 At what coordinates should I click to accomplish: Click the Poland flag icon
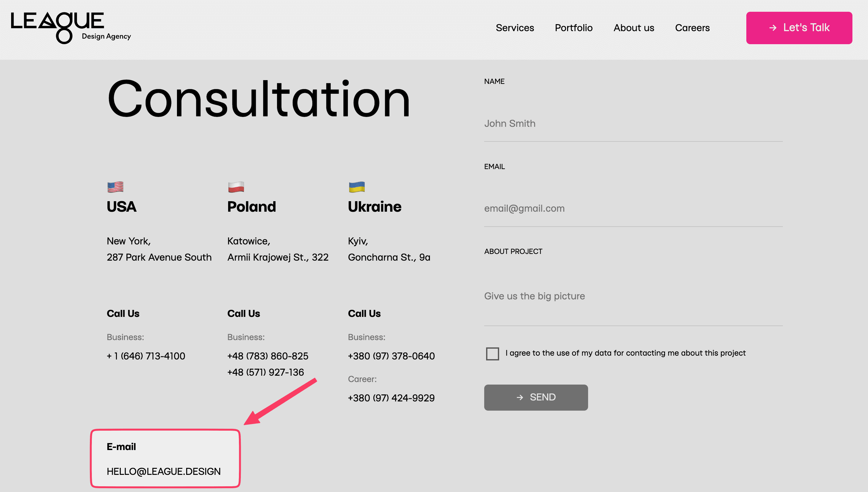[x=236, y=187]
